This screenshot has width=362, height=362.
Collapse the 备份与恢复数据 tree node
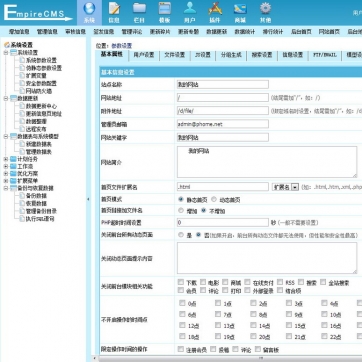[x=6, y=188]
